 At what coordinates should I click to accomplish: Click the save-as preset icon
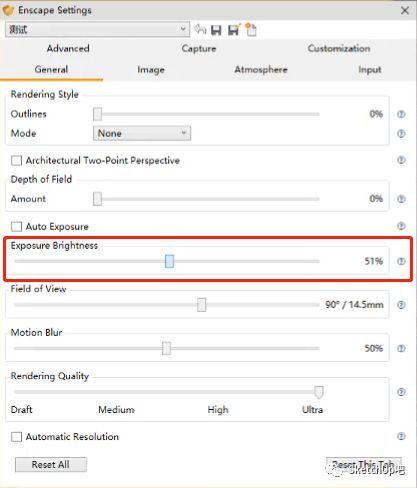point(234,30)
